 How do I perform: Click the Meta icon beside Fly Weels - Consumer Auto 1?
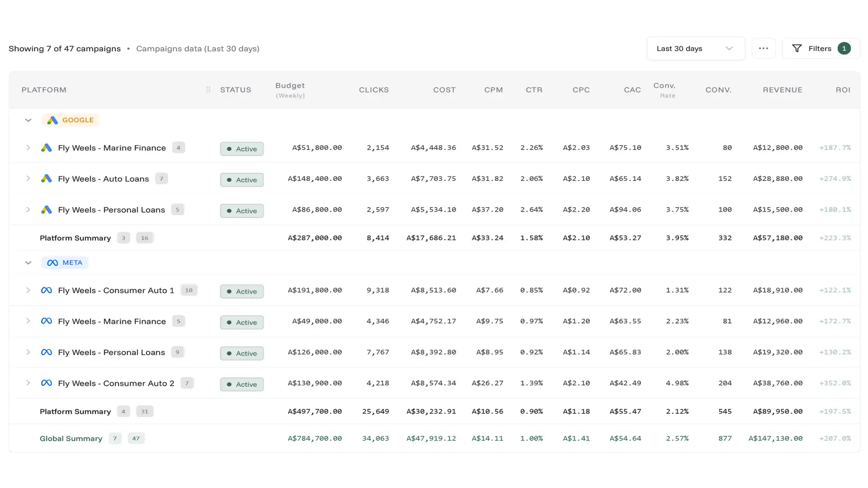coord(47,290)
